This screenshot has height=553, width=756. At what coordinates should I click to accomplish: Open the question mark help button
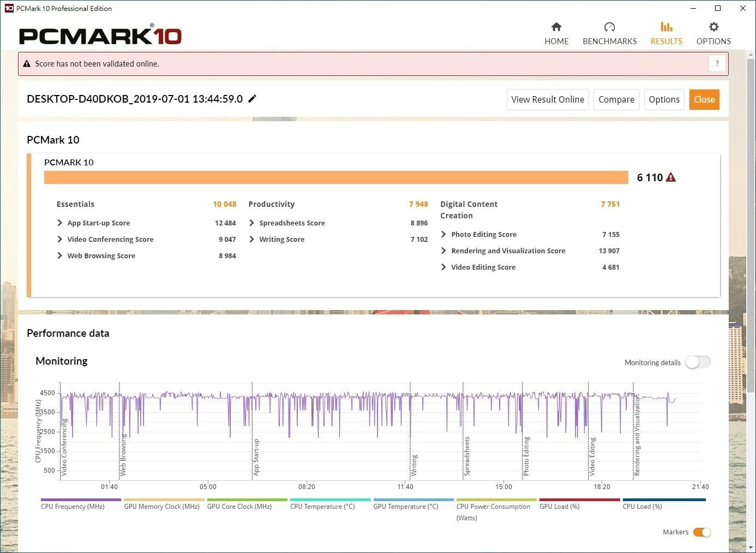click(x=717, y=63)
